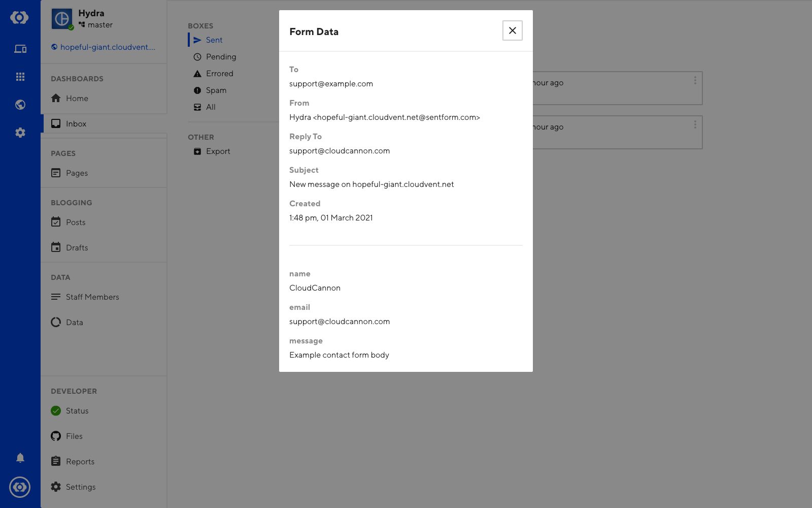Open options menu for second message
This screenshot has height=508, width=812.
tap(695, 125)
